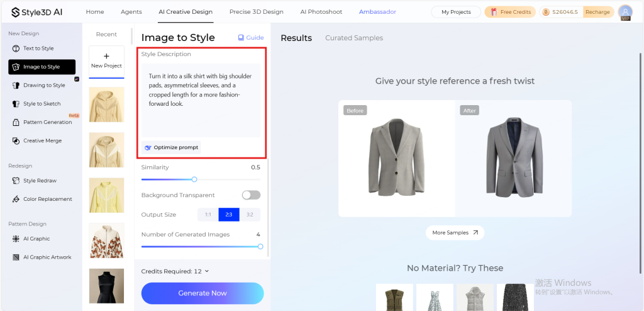Click the Optimize prompt button
The width and height of the screenshot is (644, 311).
pos(171,147)
